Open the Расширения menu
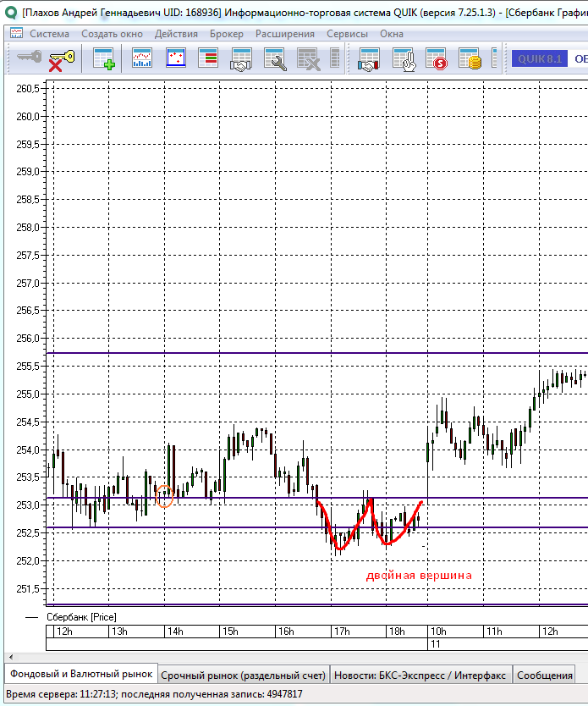The height and width of the screenshot is (706, 588). pos(285,34)
